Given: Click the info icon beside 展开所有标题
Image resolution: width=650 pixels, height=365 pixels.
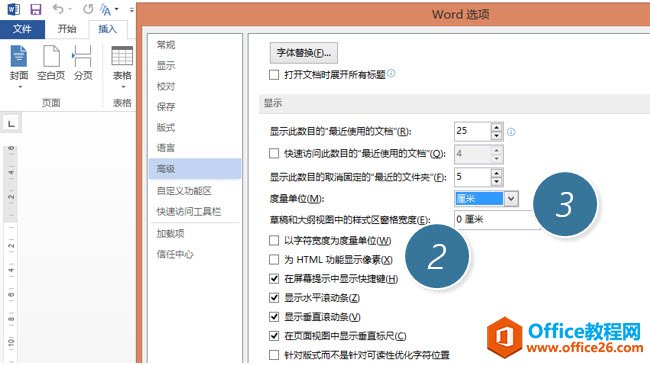Looking at the screenshot, I should click(x=391, y=73).
